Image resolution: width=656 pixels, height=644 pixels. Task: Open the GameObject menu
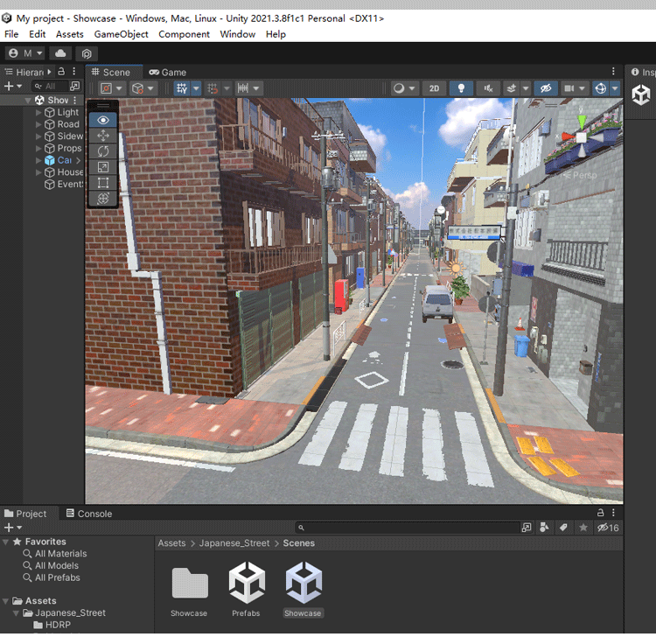(121, 34)
